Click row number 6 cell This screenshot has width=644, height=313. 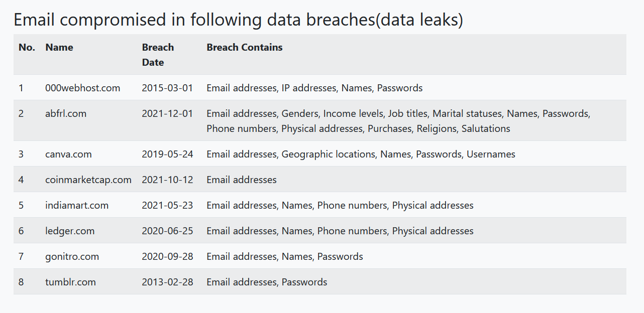pos(21,231)
